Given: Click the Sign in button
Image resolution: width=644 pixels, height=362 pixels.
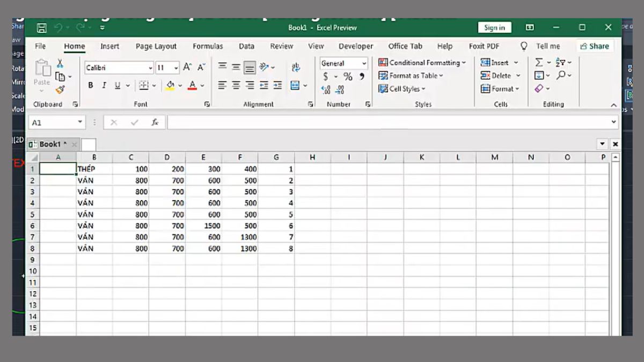Looking at the screenshot, I should point(494,27).
